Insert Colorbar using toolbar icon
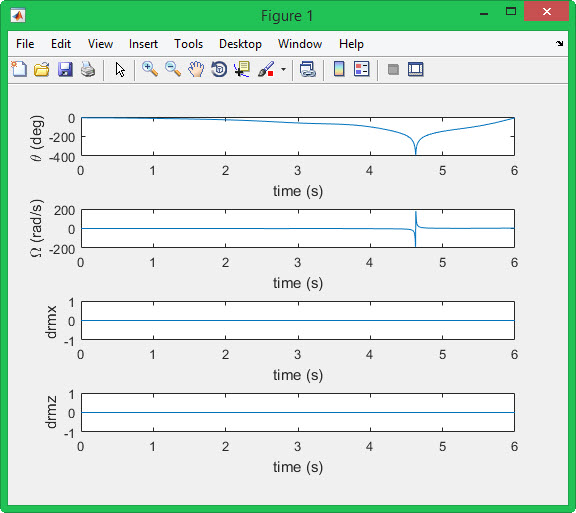The width and height of the screenshot is (576, 513). point(339,69)
